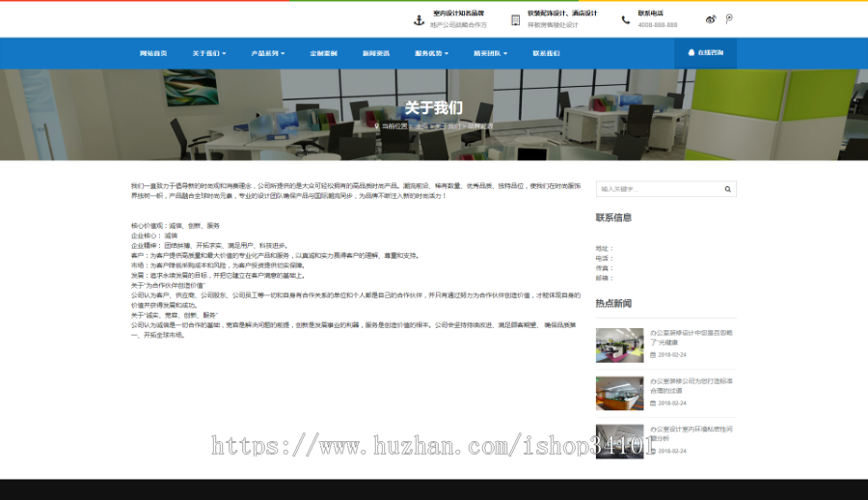Screen dimensions: 868x500
Task: Expand the 服务优势 navigation dropdown
Action: click(x=431, y=53)
